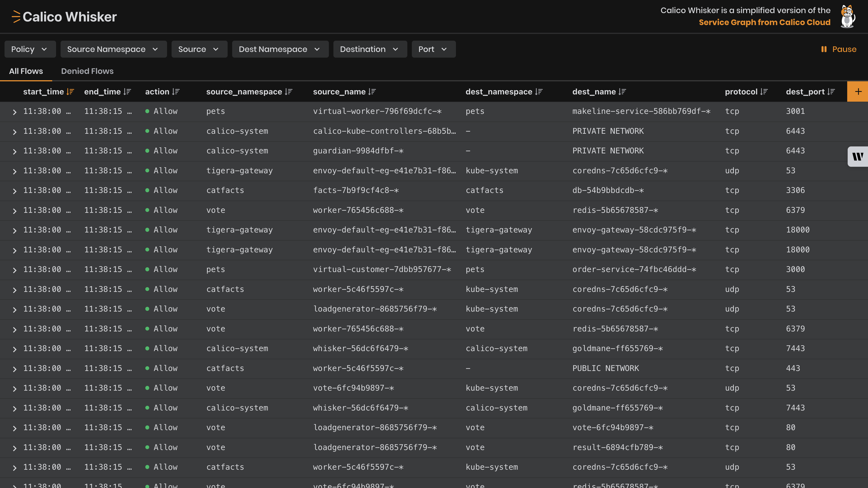This screenshot has width=868, height=488.
Task: Click port 3000 cell
Action: tap(795, 270)
